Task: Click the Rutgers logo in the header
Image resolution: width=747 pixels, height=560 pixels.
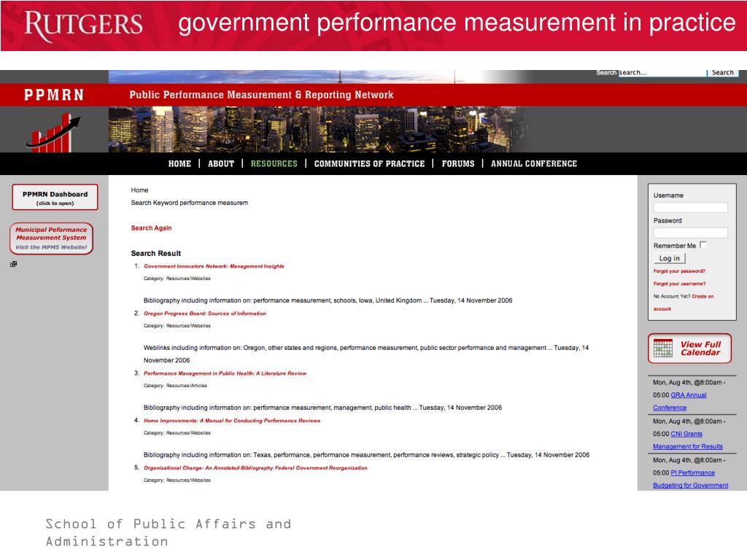Action: click(83, 26)
